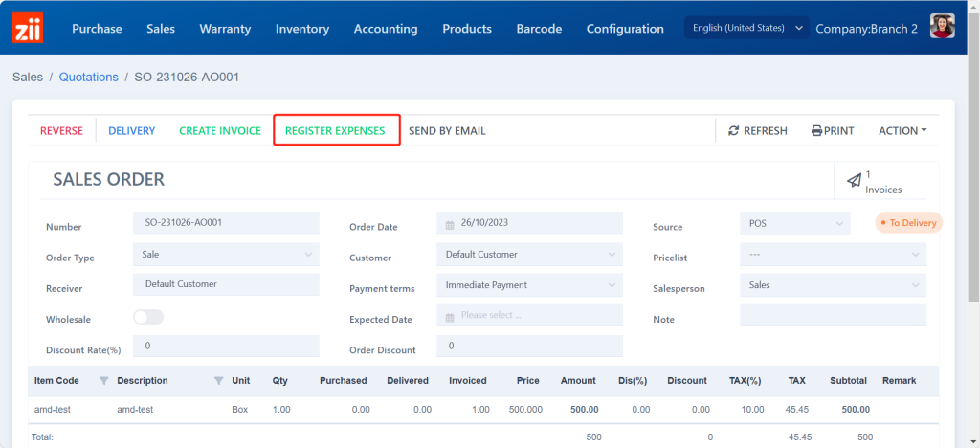Click the Note input field

tap(833, 316)
